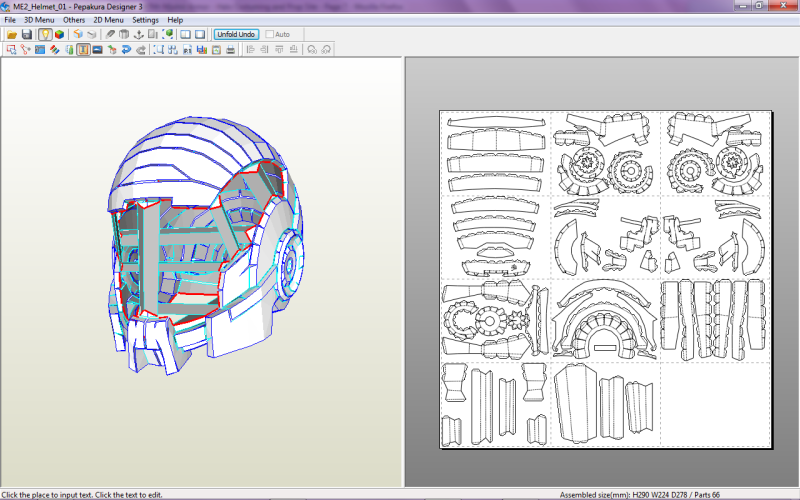Open the 3D Menu
The height and width of the screenshot is (500, 800).
point(39,20)
